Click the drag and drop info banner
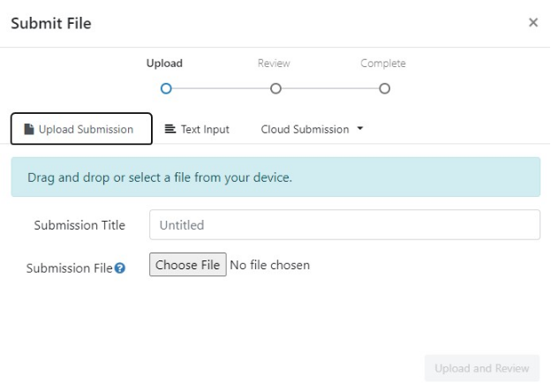The image size is (551, 392). tap(275, 177)
